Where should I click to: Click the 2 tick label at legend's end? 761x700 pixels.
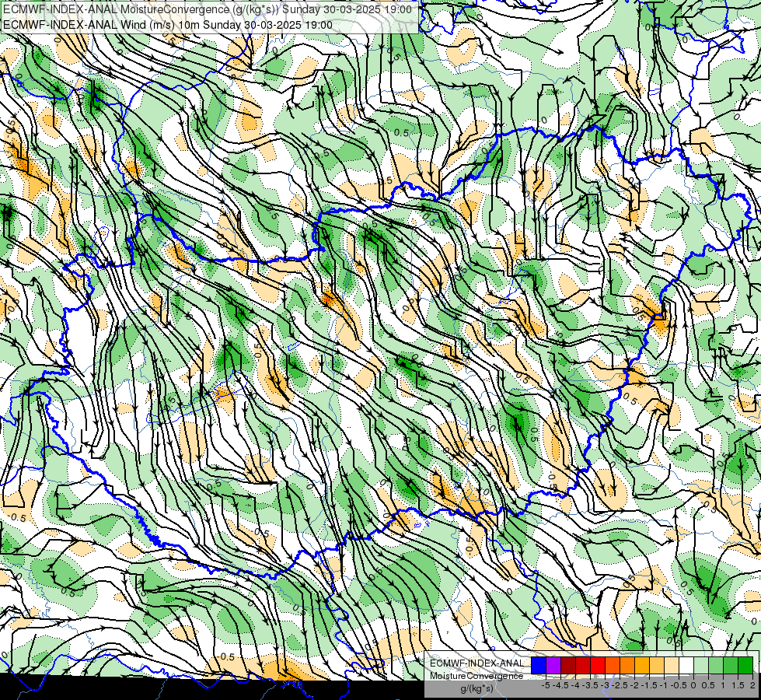pyautogui.click(x=752, y=685)
